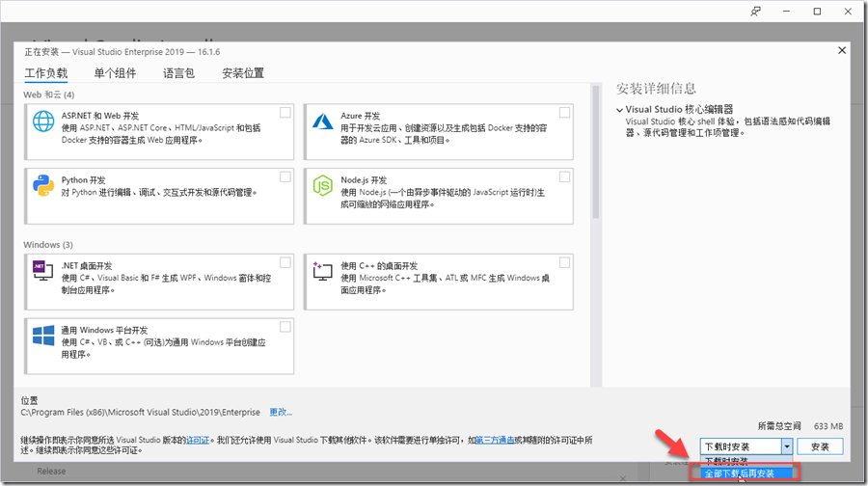This screenshot has height=486, width=868.
Task: Click the feedback icon in title bar
Action: coord(755,11)
